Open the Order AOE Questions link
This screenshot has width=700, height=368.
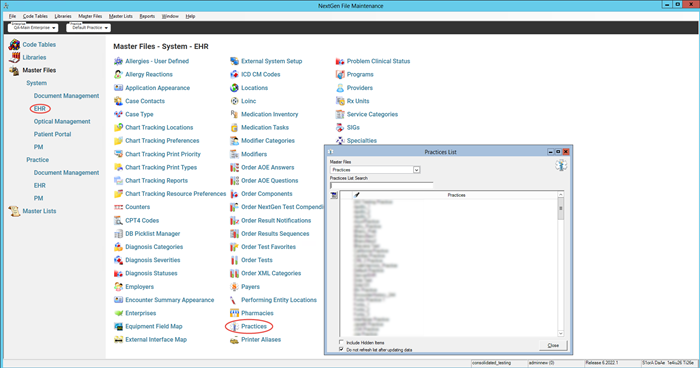point(270,180)
